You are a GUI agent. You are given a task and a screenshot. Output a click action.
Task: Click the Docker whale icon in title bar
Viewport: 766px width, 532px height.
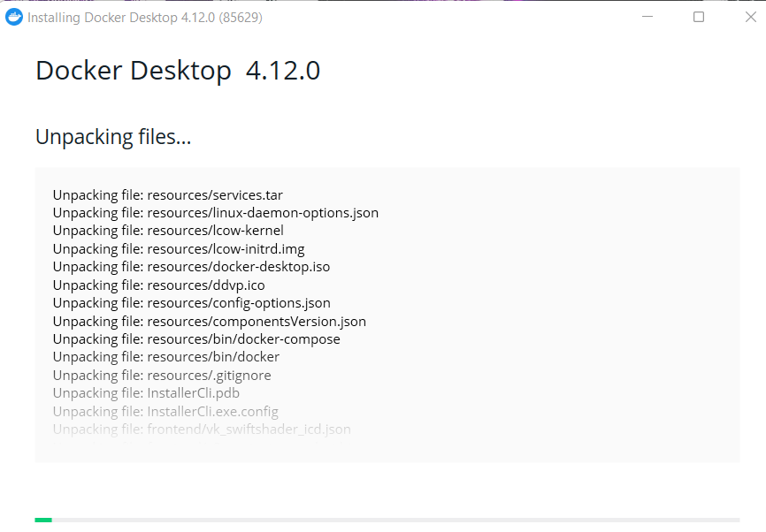14,17
